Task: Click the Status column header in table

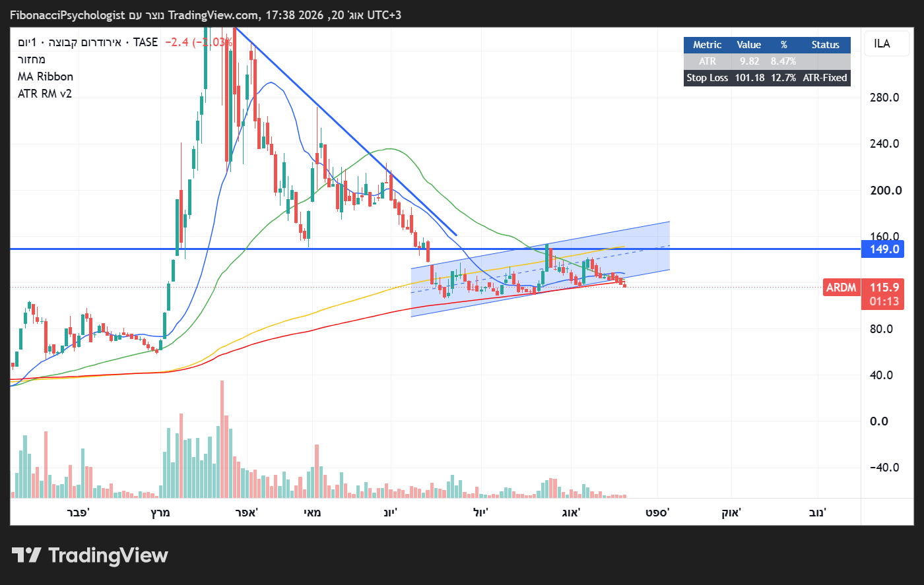Action: [826, 45]
